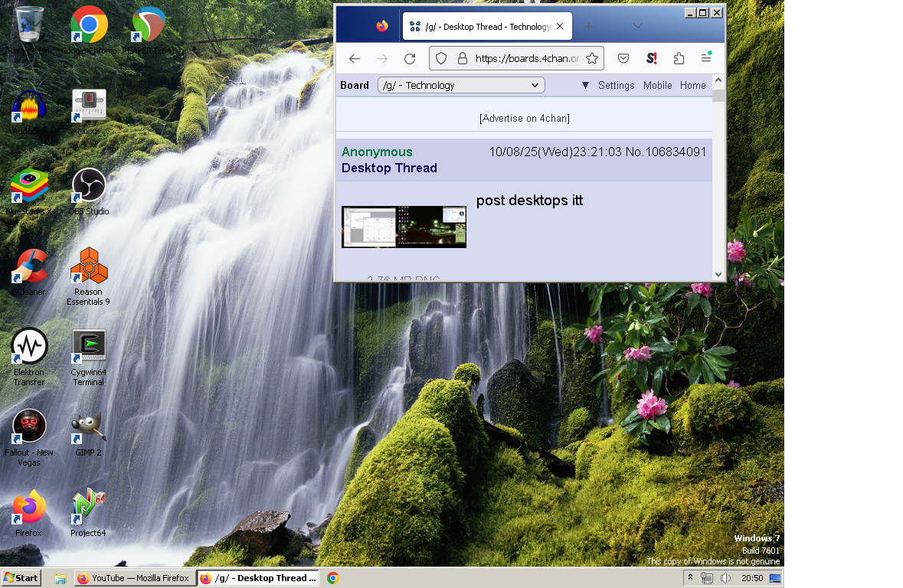View site security padlock info
Screen dimensions: 903x588
point(463,59)
